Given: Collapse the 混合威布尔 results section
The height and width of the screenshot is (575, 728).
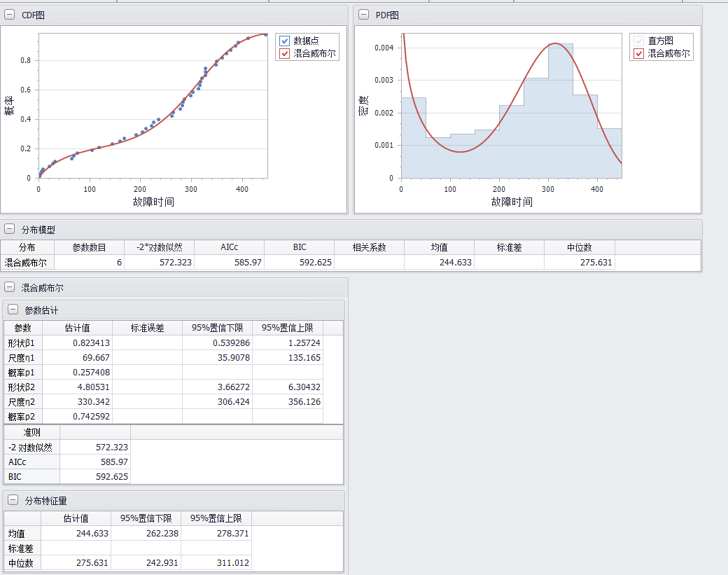Looking at the screenshot, I should 9,287.
